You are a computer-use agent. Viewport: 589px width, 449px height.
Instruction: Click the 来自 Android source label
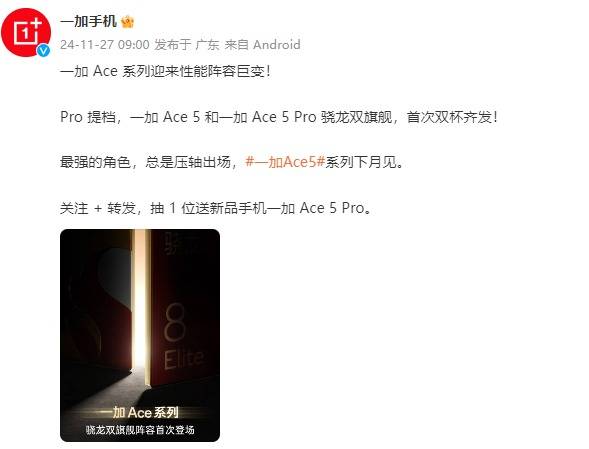[262, 45]
